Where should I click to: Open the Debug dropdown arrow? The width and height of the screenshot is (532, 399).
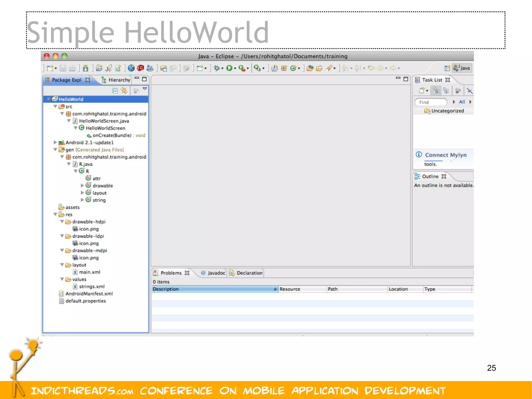click(x=222, y=69)
